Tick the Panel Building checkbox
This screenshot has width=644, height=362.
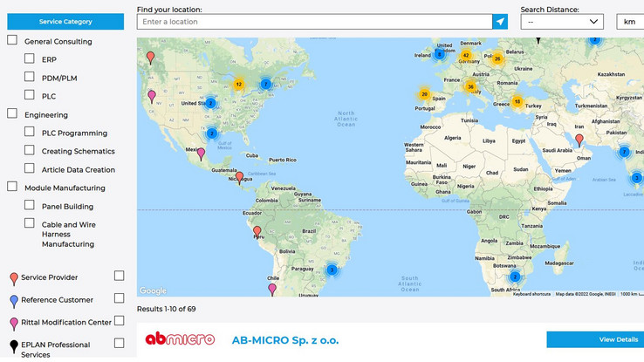[30, 205]
